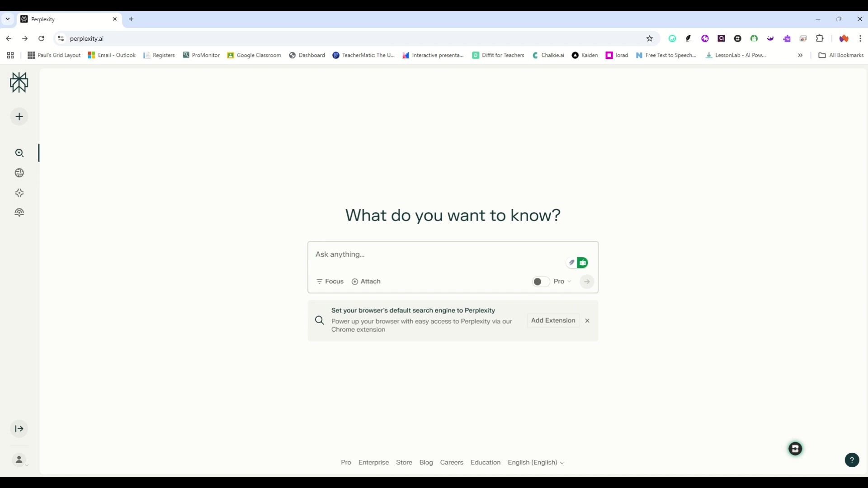
Task: Open Careers footer link
Action: coord(452,462)
